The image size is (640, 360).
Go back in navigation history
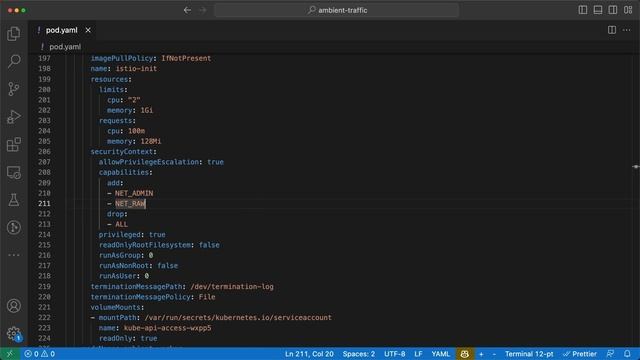coord(187,10)
